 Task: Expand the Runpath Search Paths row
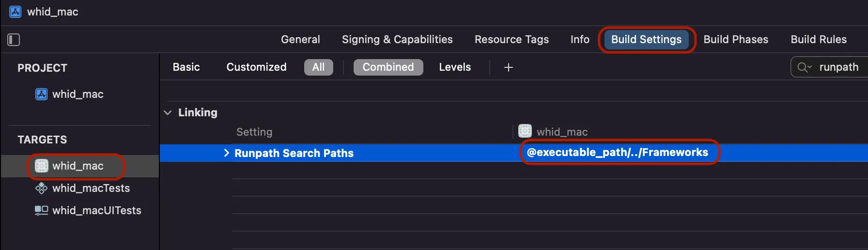(x=226, y=153)
